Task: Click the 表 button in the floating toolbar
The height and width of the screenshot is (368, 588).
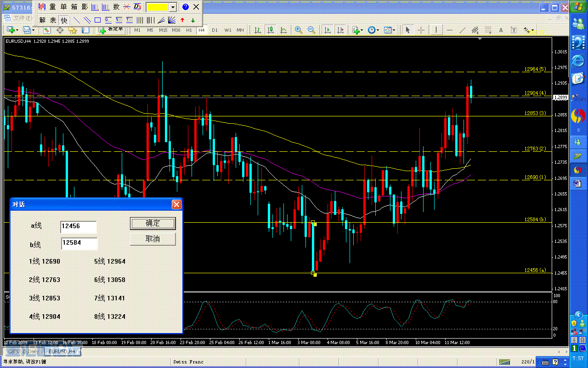Action: pos(53,20)
